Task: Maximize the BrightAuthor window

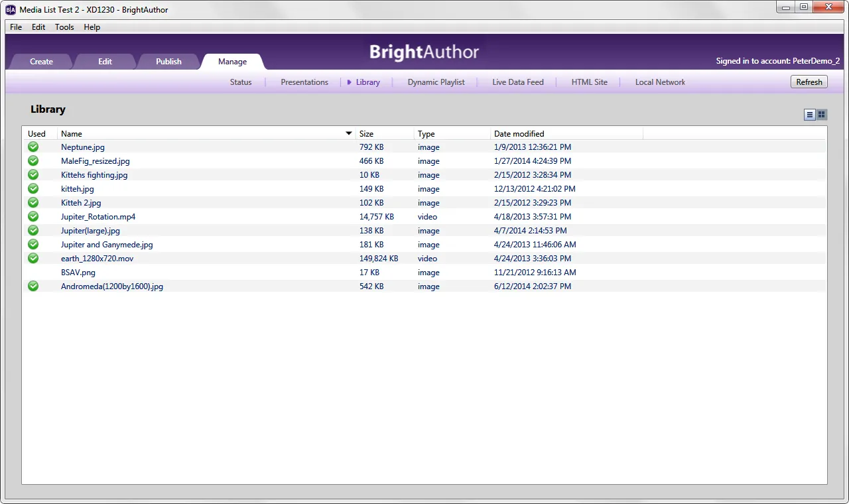Action: coord(804,7)
